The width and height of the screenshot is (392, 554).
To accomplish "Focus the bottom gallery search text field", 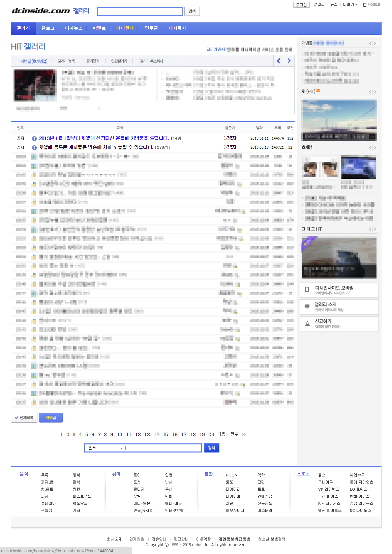I will click(163, 448).
